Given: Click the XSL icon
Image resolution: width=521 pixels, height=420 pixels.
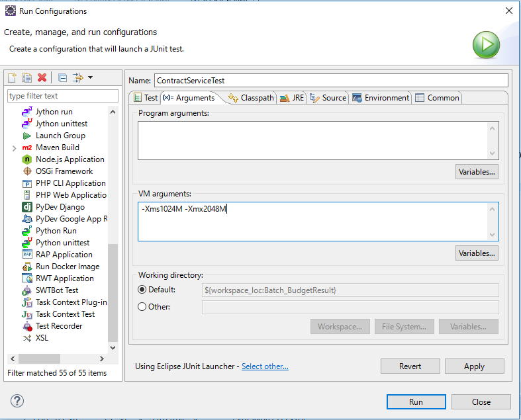Looking at the screenshot, I should point(27,339).
